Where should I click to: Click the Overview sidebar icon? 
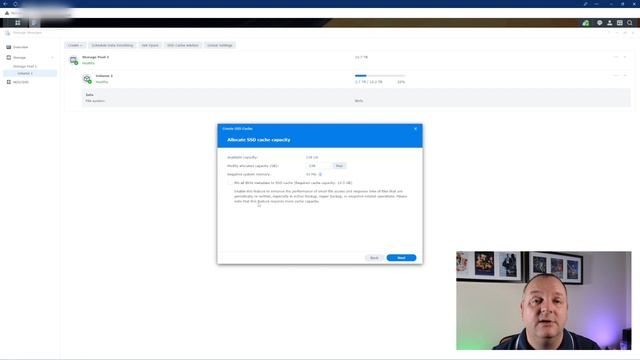pos(9,47)
